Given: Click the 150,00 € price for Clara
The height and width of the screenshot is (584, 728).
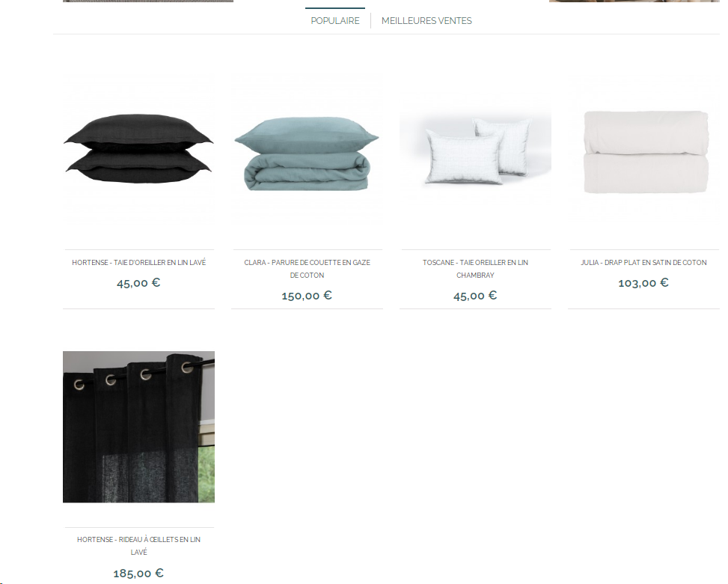Looking at the screenshot, I should pos(307,296).
